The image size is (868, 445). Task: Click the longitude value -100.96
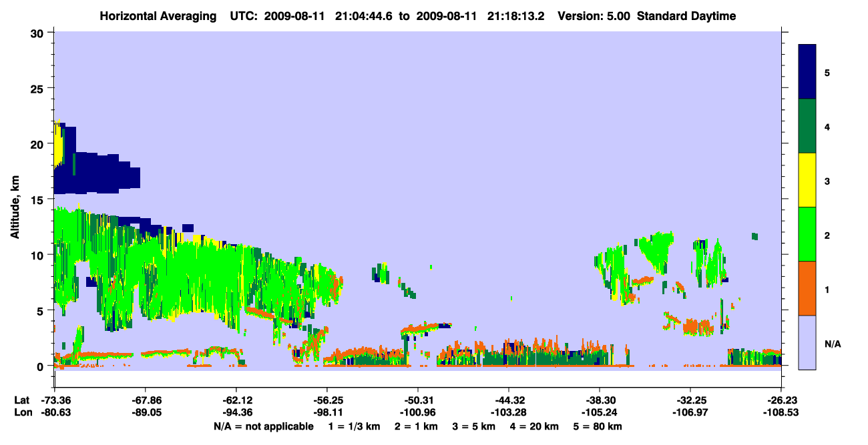(417, 412)
